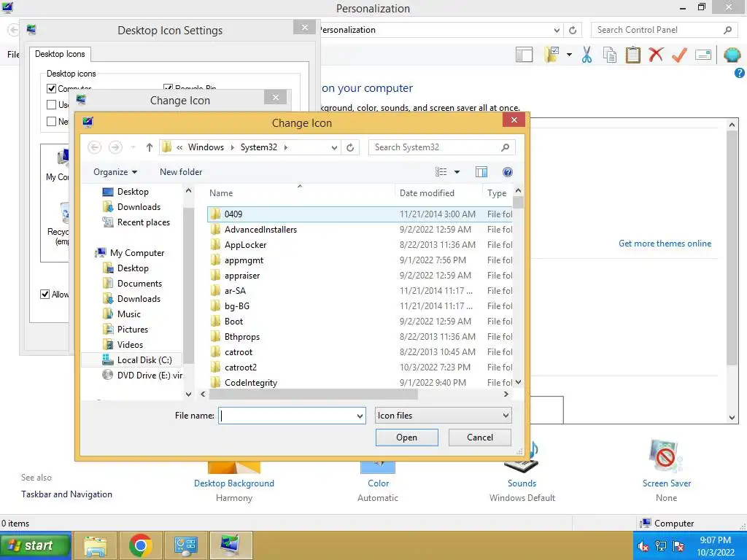Image resolution: width=747 pixels, height=560 pixels.
Task: Open help in the file dialog
Action: click(508, 172)
